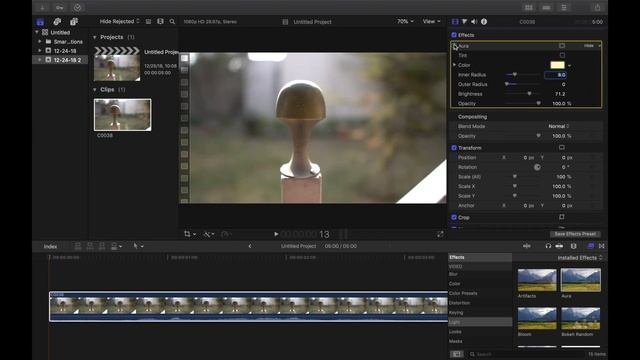Open the photos and audio sidebar
Screen dimensions: 640x360
57,22
